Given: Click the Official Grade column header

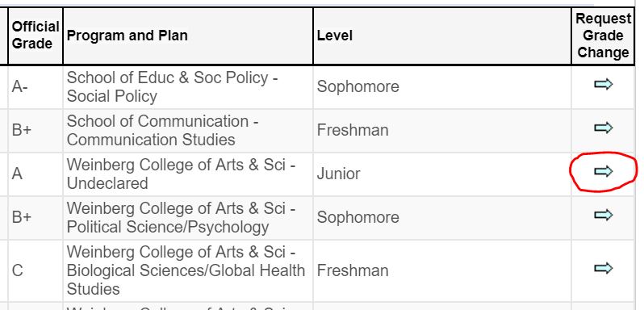Looking at the screenshot, I should coord(36,36).
